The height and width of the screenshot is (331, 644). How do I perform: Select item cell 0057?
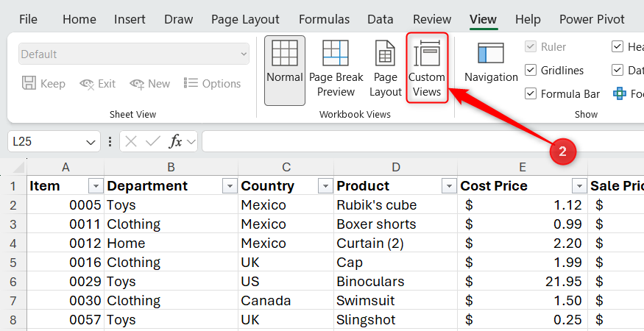[66, 319]
